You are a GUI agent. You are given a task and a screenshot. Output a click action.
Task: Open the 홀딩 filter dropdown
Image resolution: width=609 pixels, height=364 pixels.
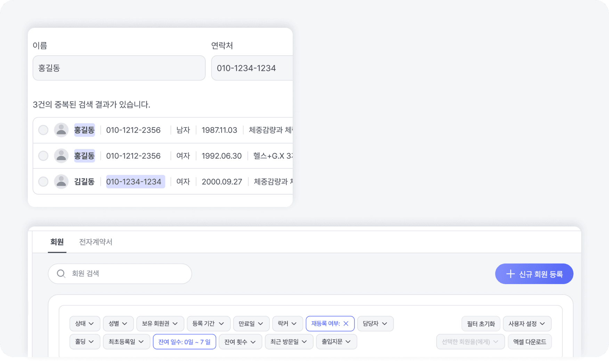coord(85,342)
